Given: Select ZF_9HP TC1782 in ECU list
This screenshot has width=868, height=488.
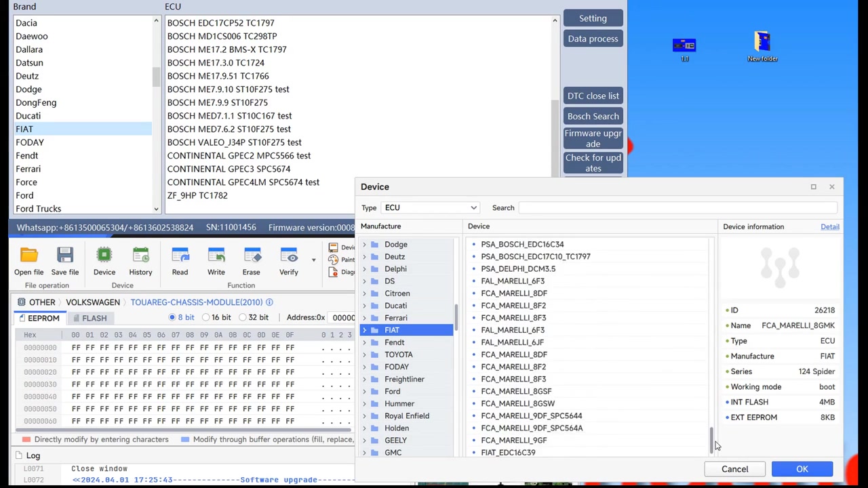Looking at the screenshot, I should [x=197, y=195].
